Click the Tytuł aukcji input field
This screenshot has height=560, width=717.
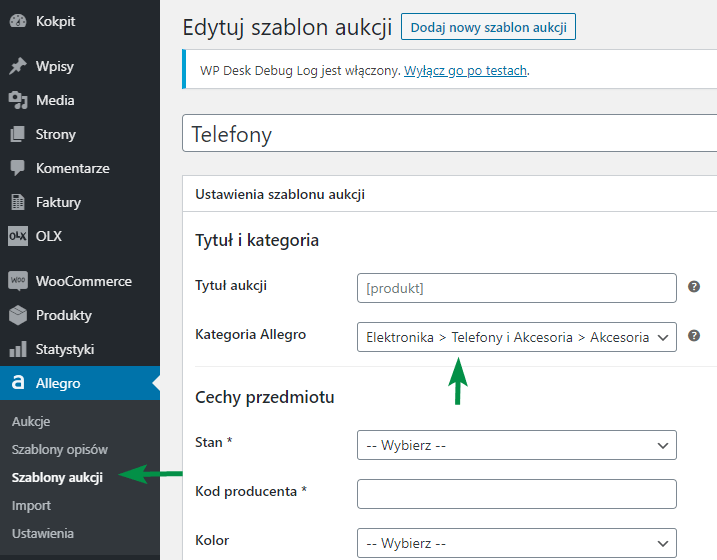(x=517, y=288)
